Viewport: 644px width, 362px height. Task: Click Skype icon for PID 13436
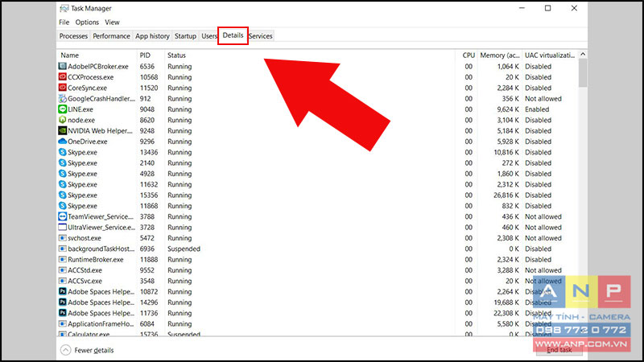point(63,152)
